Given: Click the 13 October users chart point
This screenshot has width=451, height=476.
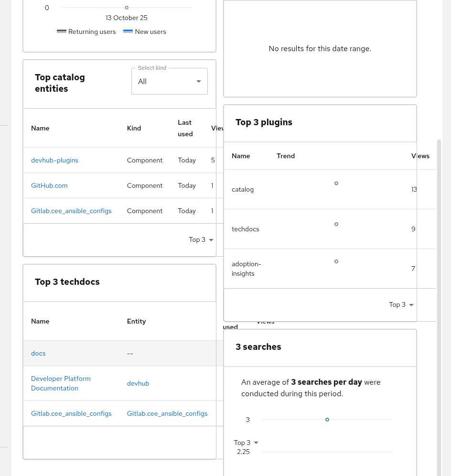Looking at the screenshot, I should pyautogui.click(x=126, y=8).
